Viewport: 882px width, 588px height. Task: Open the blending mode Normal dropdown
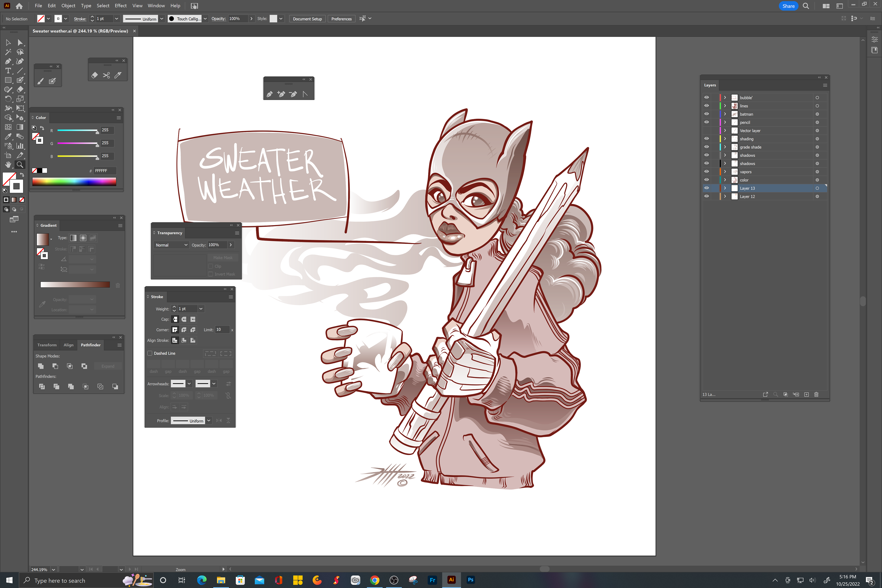click(171, 245)
